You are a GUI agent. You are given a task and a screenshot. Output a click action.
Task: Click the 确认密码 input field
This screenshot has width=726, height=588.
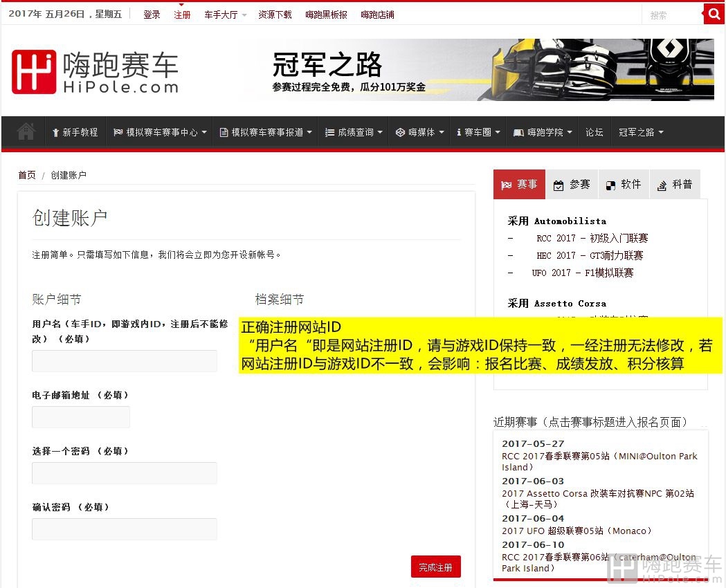pyautogui.click(x=125, y=529)
